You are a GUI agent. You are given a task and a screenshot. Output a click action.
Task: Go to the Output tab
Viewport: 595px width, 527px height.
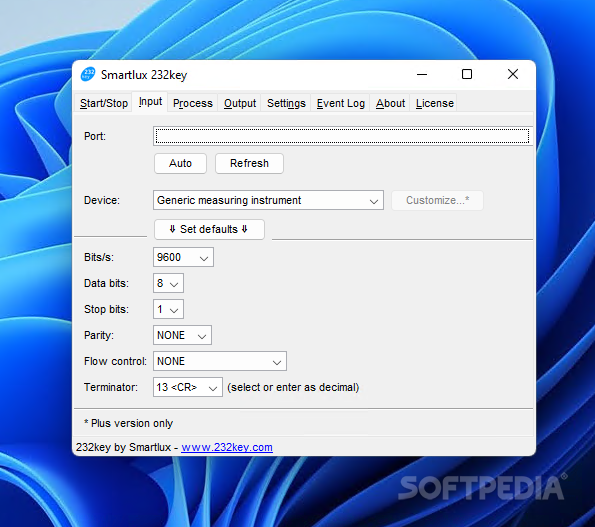(240, 103)
